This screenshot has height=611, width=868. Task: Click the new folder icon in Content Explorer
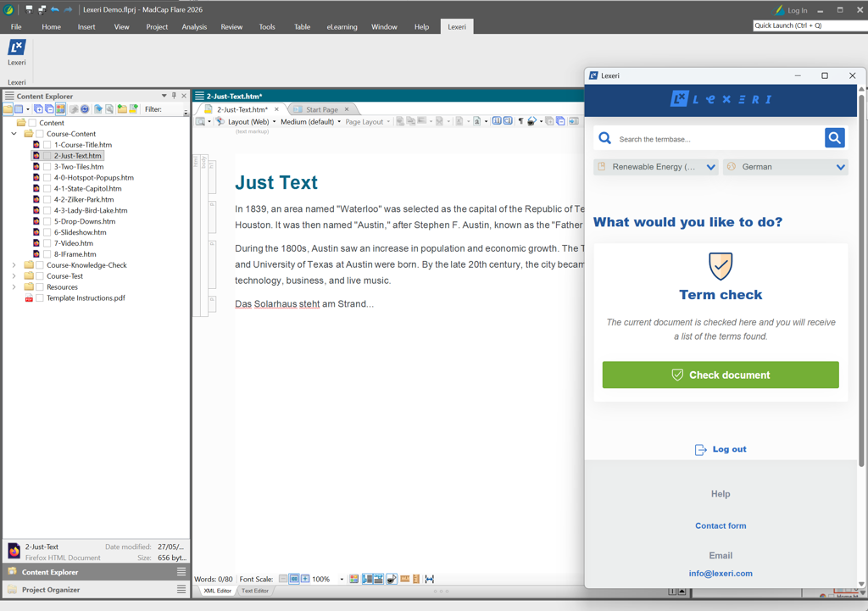pos(122,109)
